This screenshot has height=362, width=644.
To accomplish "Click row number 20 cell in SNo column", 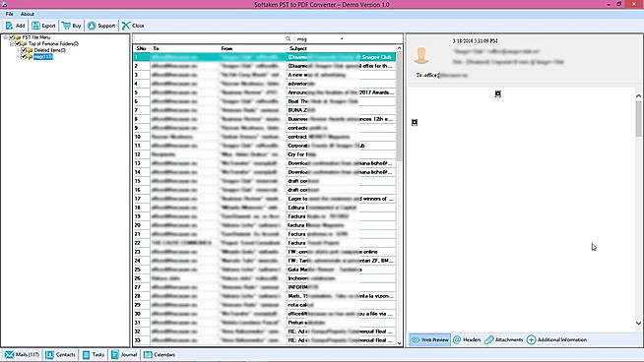I will (142, 225).
